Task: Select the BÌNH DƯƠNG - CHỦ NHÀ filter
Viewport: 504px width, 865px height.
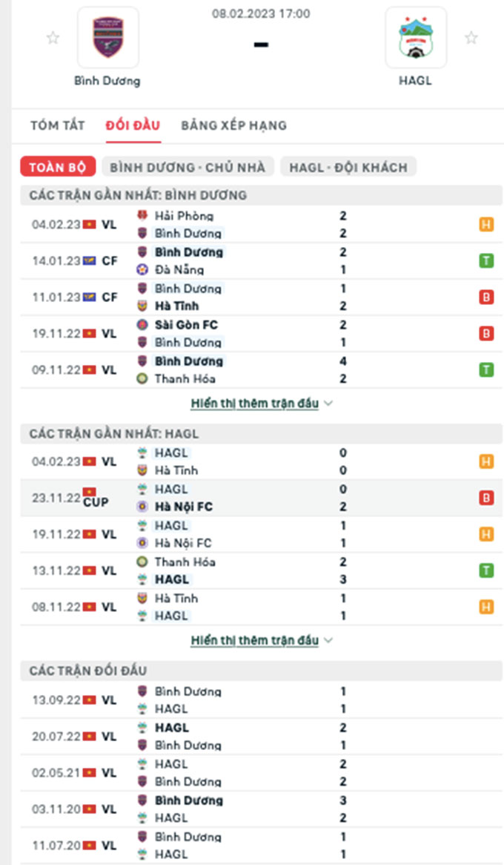Action: click(188, 167)
